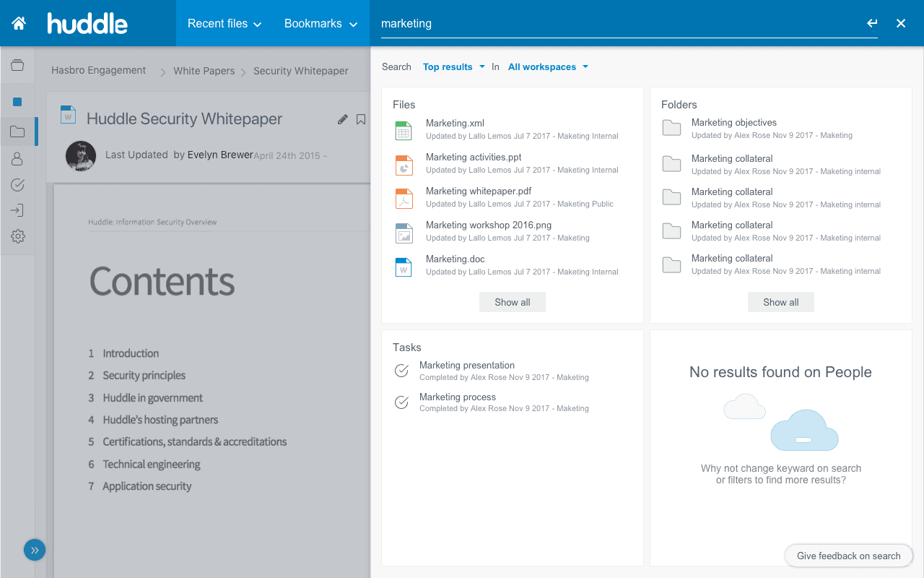Navigate to White Papers breadcrumb

click(204, 71)
